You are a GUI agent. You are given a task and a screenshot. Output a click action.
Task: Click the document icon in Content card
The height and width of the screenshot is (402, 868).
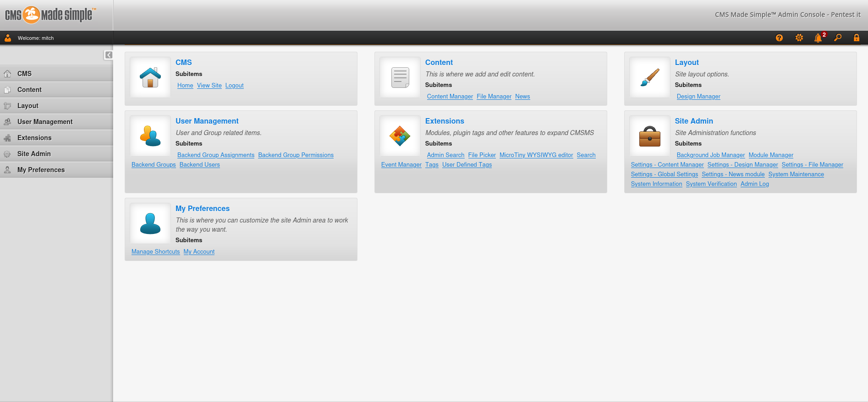point(400,77)
